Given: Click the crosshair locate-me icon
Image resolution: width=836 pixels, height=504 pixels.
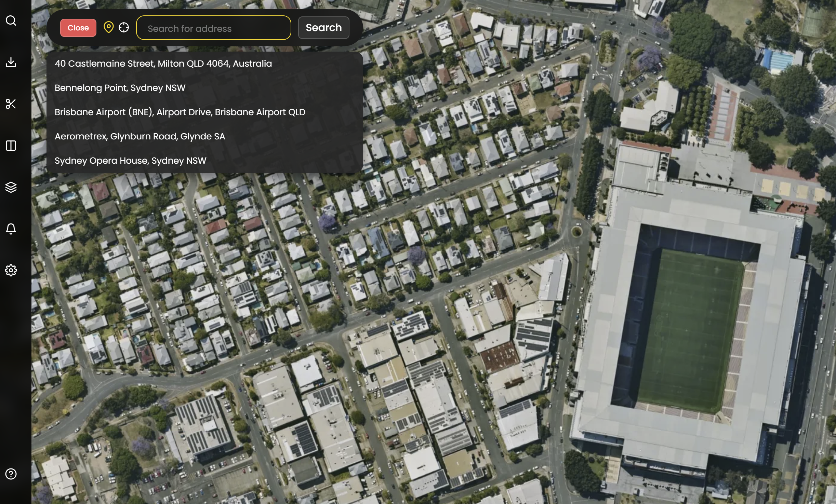Looking at the screenshot, I should coord(124,27).
